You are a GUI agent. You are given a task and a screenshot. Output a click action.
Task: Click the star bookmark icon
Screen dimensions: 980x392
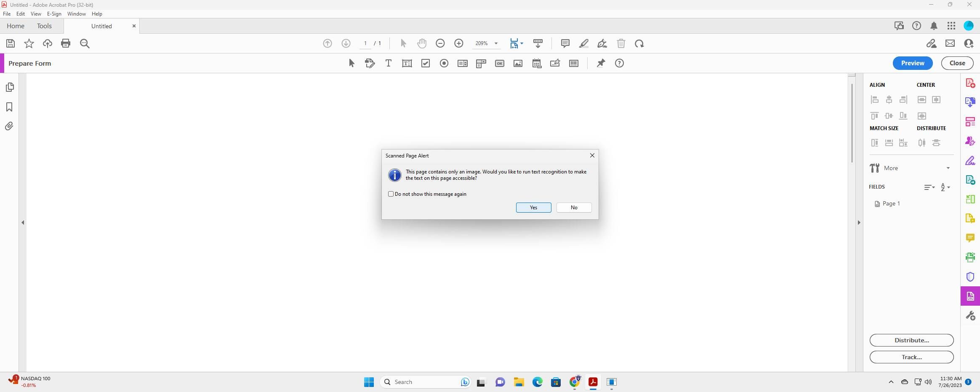29,43
